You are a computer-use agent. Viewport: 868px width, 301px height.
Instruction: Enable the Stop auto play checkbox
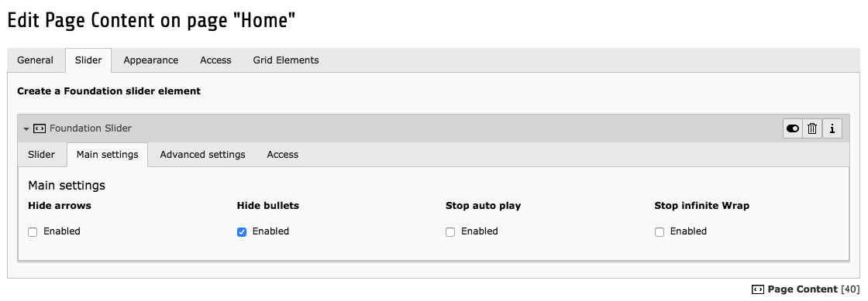(x=450, y=232)
